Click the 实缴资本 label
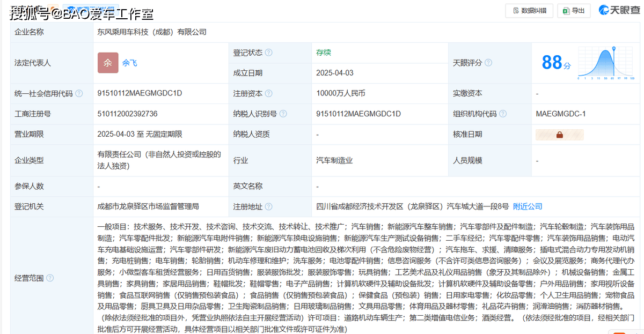 pos(467,93)
